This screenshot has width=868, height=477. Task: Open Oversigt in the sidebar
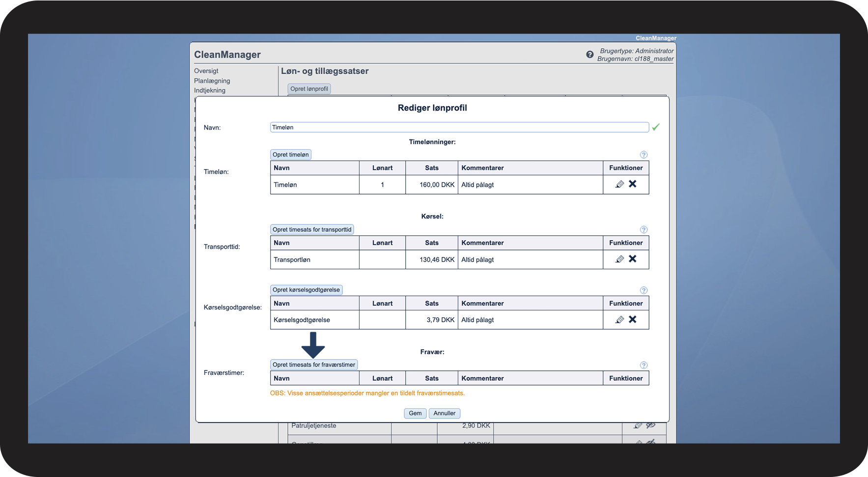point(206,71)
